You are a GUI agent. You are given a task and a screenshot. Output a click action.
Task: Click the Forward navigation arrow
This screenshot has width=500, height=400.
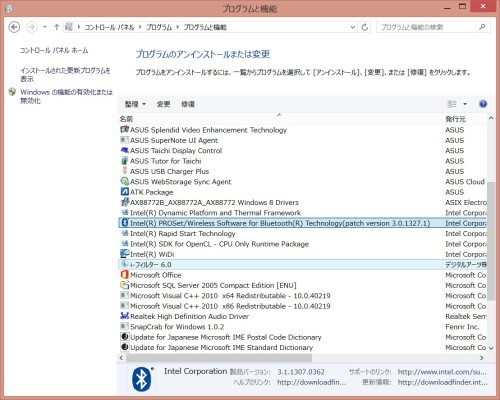31,27
